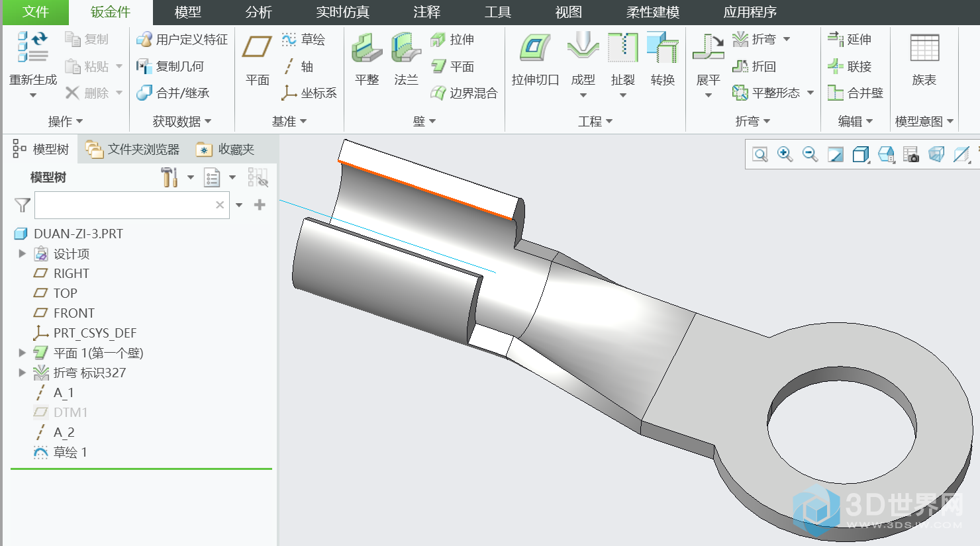Switch to the 模型 ribbon tab

(187, 12)
